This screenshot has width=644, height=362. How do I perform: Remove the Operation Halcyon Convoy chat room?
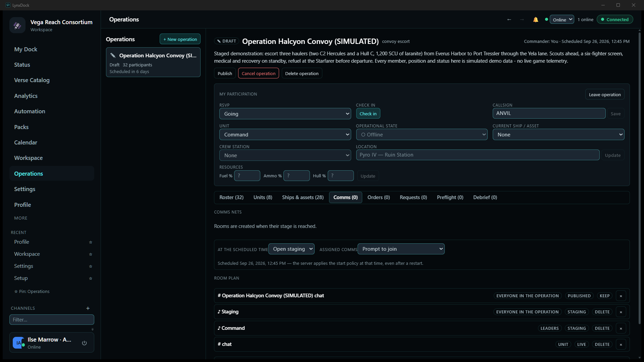coord(621,296)
